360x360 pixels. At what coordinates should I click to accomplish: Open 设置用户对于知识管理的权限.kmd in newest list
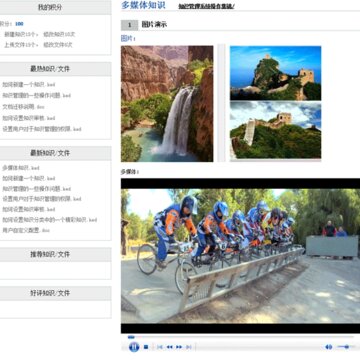pyautogui.click(x=42, y=199)
